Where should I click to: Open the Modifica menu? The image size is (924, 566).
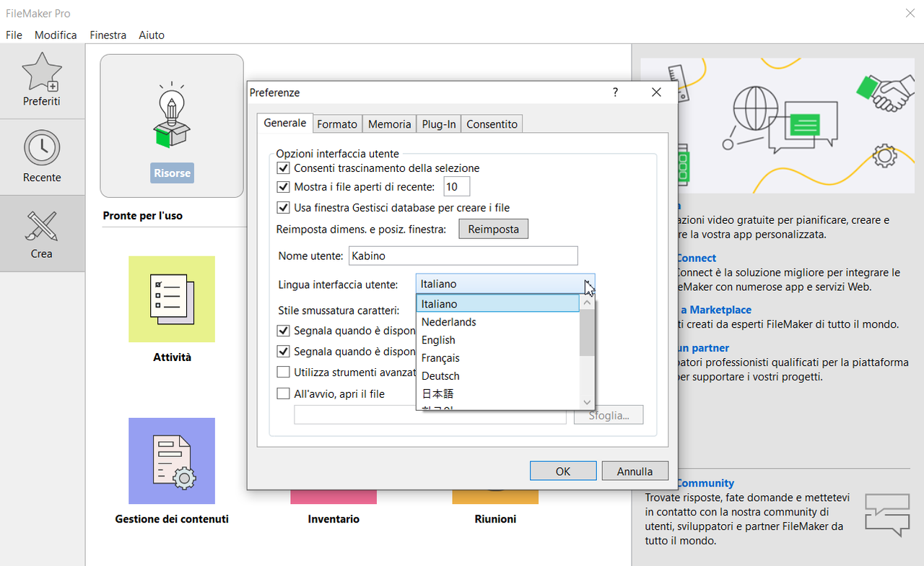(56, 35)
